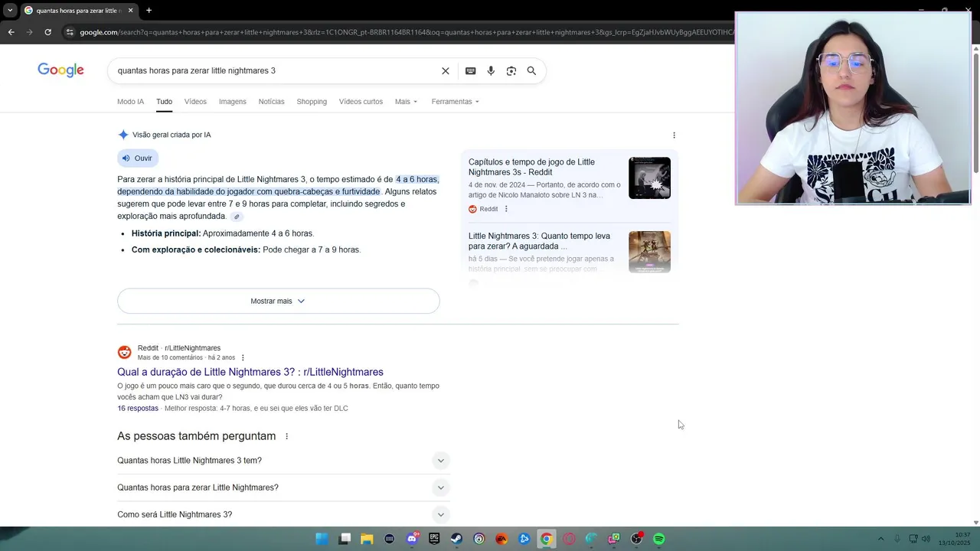Expand the AI overview with 'Mostrar mais'

tap(279, 301)
